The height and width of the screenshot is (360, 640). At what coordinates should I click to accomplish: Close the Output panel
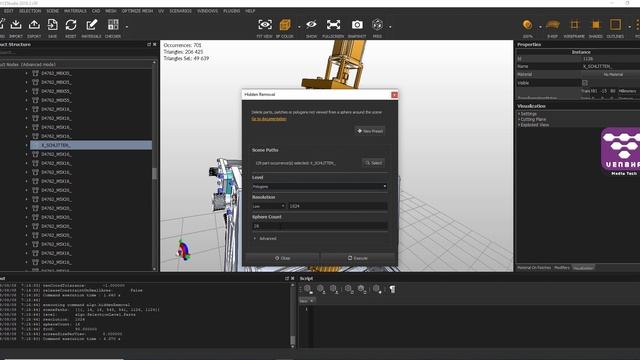pos(292,278)
